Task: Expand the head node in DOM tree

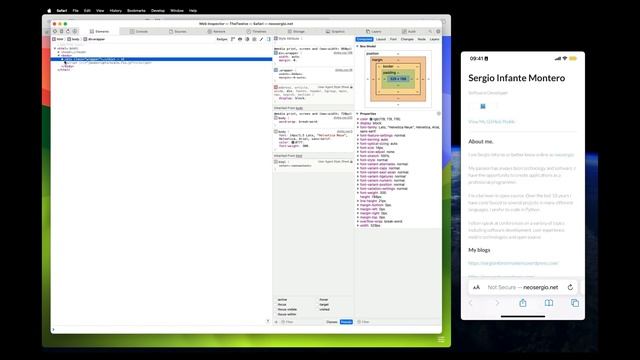Action: pos(58,52)
